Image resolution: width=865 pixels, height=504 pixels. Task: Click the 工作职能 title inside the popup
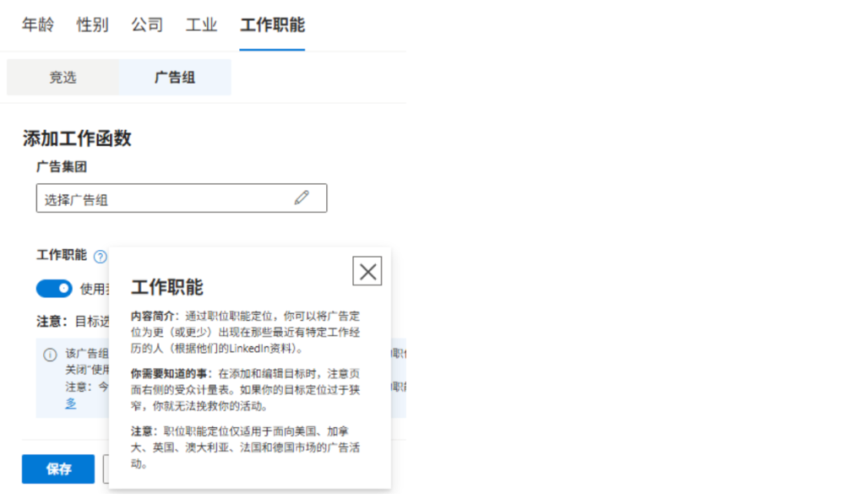[167, 287]
